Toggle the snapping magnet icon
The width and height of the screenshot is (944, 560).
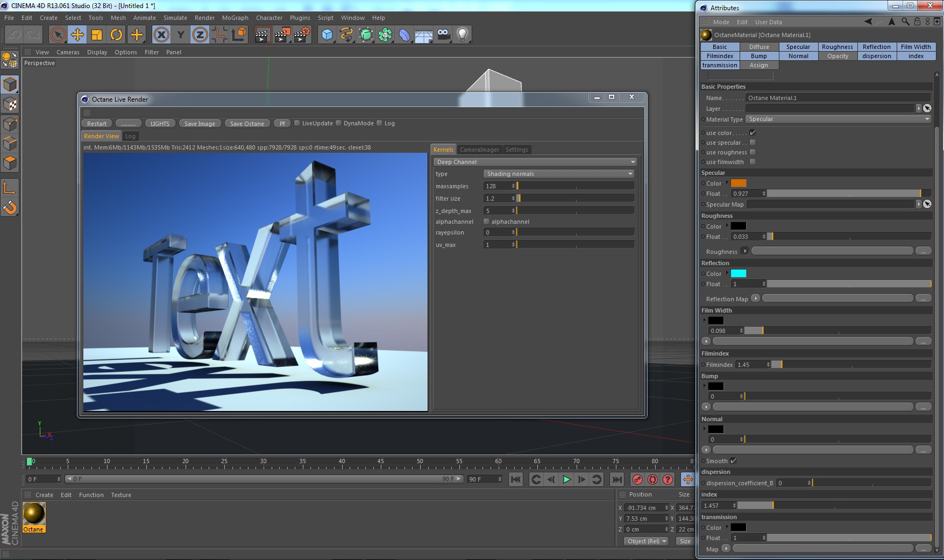coord(10,207)
